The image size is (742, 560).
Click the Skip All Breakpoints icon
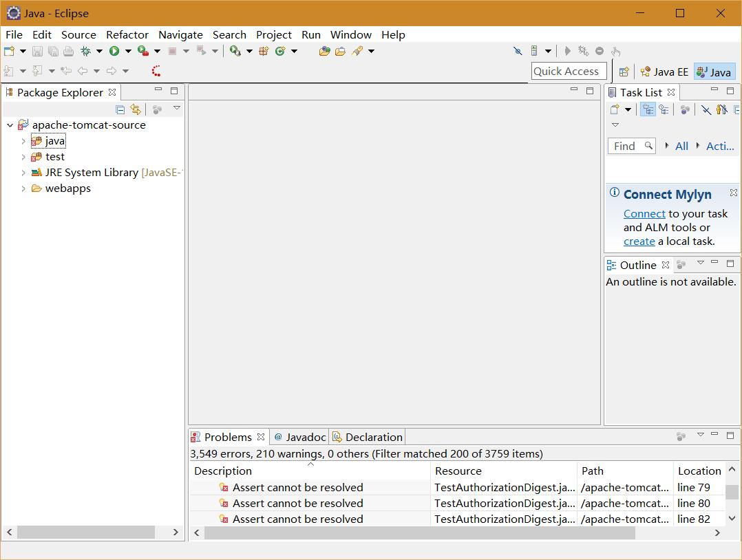[518, 51]
